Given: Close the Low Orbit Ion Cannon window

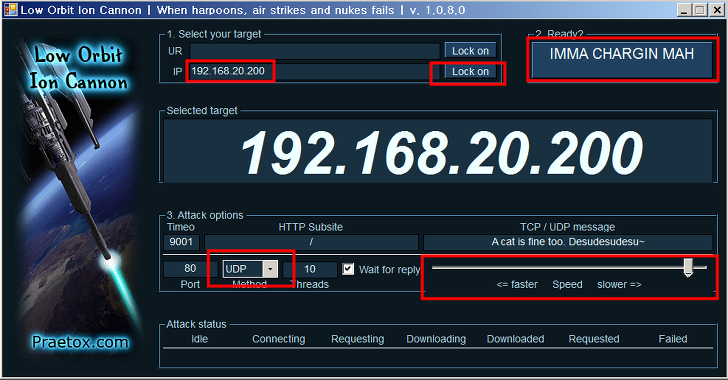Looking at the screenshot, I should click(x=716, y=10).
